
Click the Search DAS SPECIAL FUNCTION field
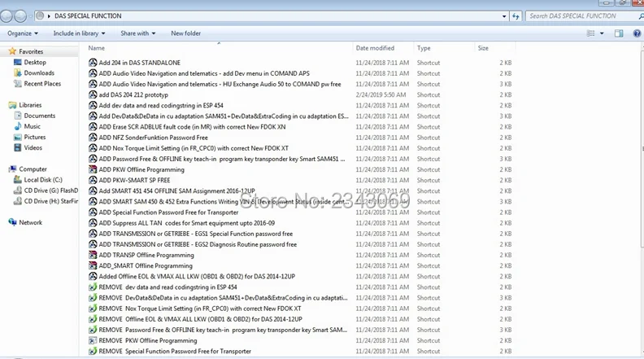582,16
